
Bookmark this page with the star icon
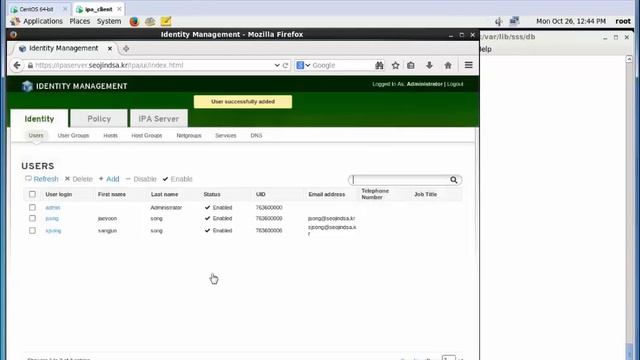(x=395, y=65)
